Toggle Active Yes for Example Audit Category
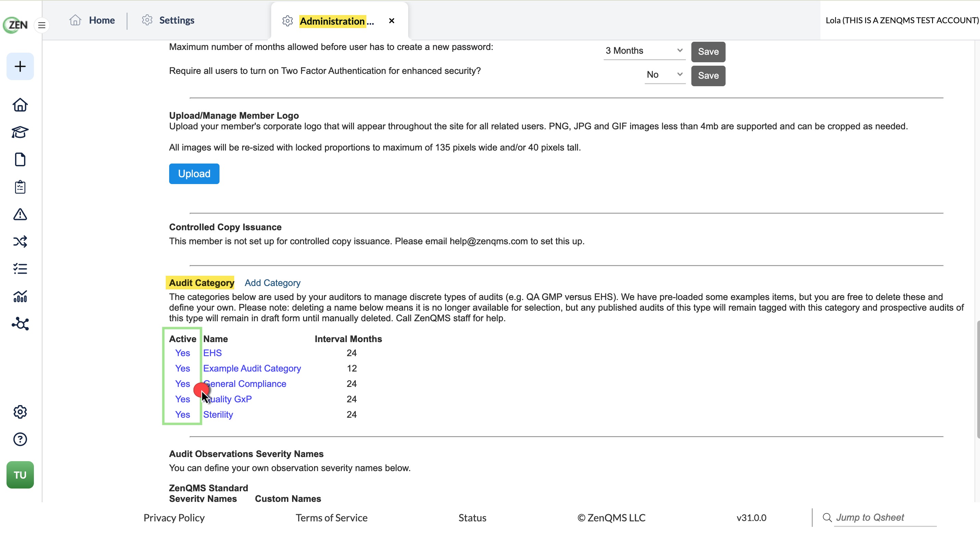This screenshot has height=533, width=980. 183,368
